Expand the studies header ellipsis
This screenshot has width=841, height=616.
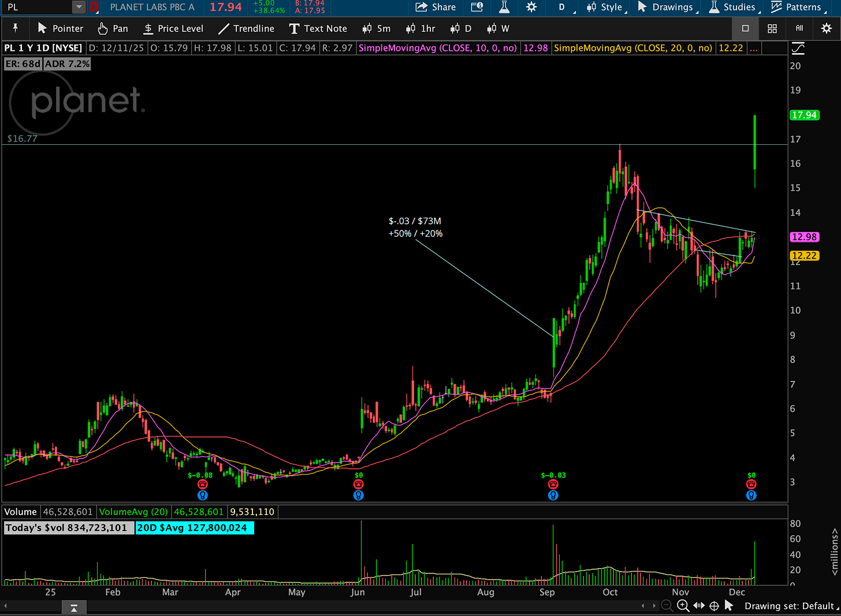pos(753,48)
